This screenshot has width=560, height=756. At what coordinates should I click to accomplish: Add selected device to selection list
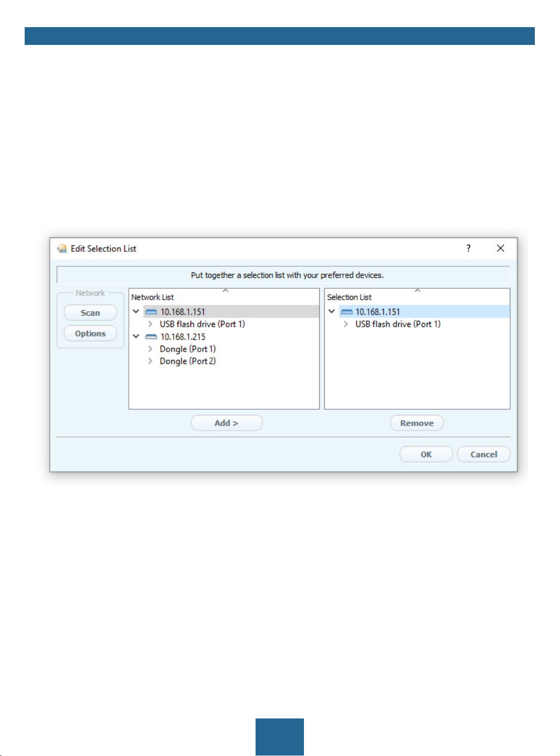(x=226, y=423)
